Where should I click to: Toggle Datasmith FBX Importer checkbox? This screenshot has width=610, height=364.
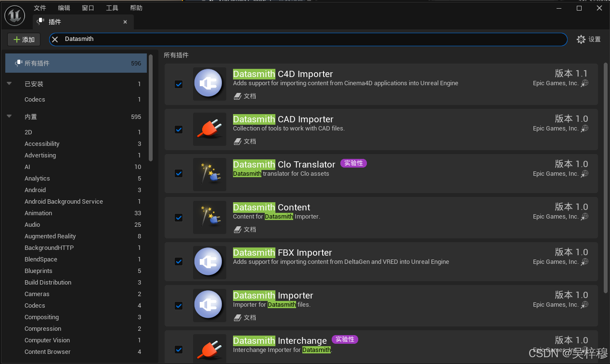(x=179, y=261)
